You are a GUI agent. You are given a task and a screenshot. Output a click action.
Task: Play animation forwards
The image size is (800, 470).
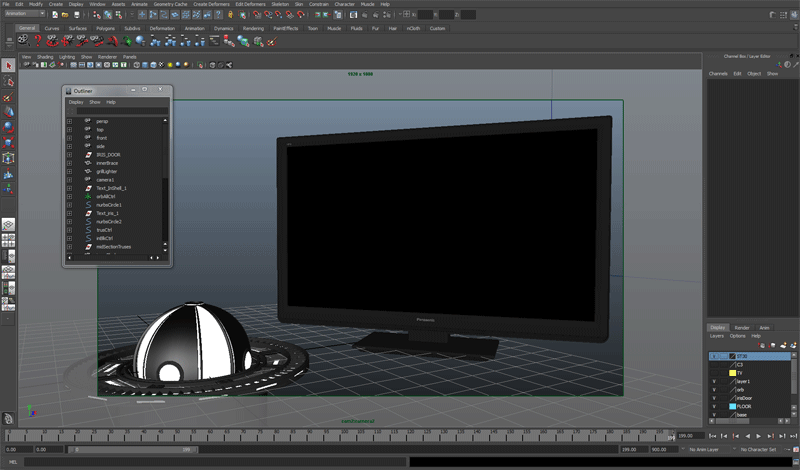(x=759, y=436)
